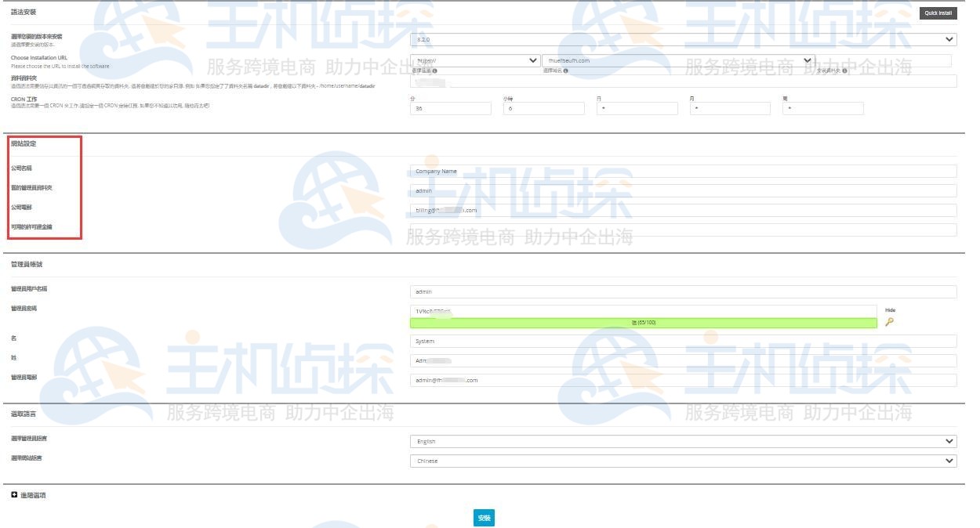Click the green password strength bar
This screenshot has width=980, height=528.
coord(643,320)
